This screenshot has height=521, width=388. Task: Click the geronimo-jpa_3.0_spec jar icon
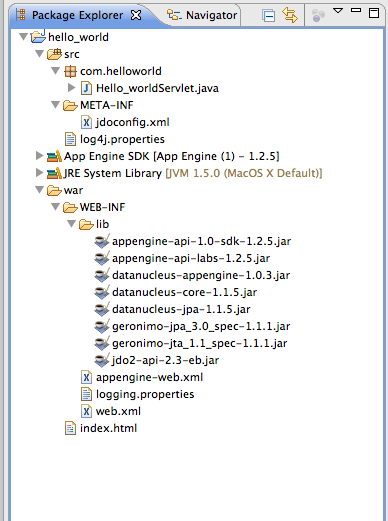click(102, 326)
